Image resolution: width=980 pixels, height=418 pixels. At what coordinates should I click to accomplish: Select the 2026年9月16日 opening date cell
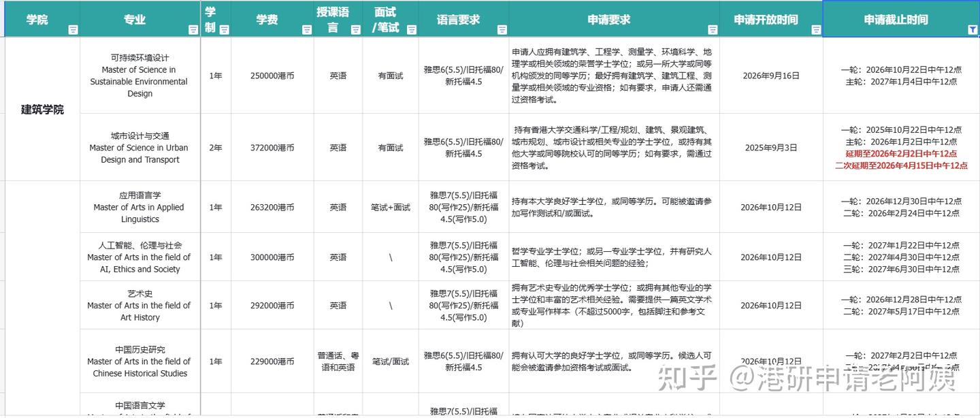pyautogui.click(x=771, y=76)
